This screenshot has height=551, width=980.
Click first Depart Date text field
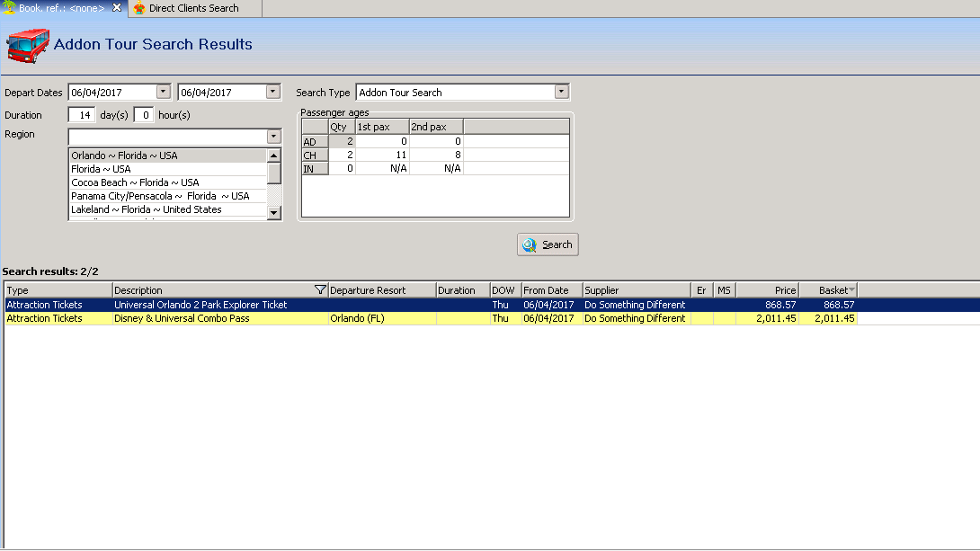[112, 93]
